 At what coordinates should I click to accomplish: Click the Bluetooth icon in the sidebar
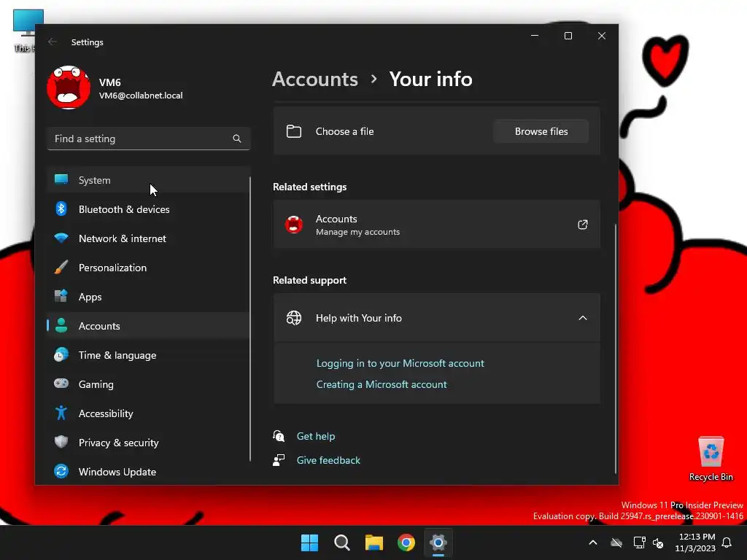pos(61,209)
